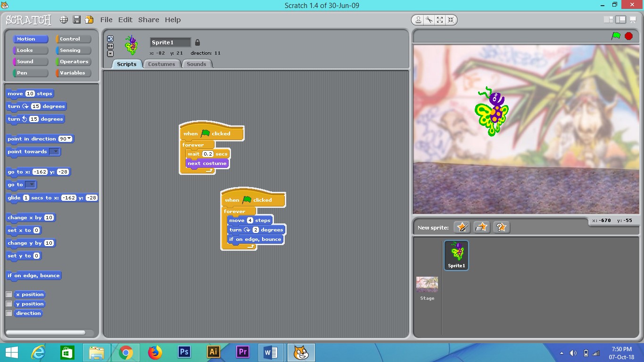
Task: Get a surprise sprite
Action: coord(501,227)
